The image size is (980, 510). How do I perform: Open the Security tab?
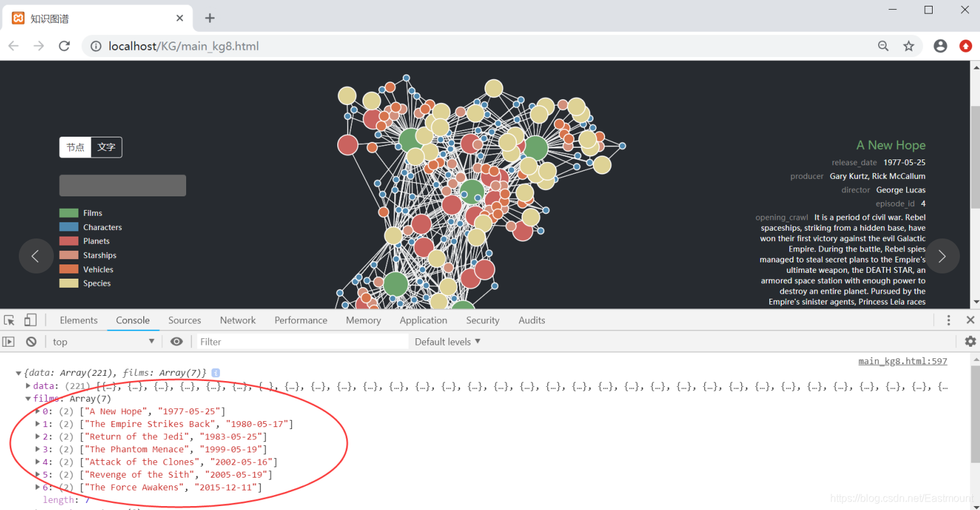pyautogui.click(x=483, y=320)
